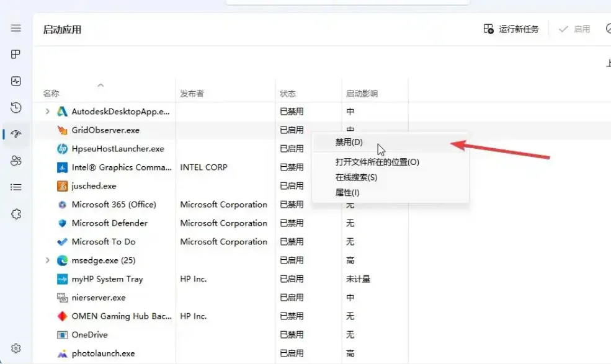Open Task Manager settings gear

pos(16,348)
